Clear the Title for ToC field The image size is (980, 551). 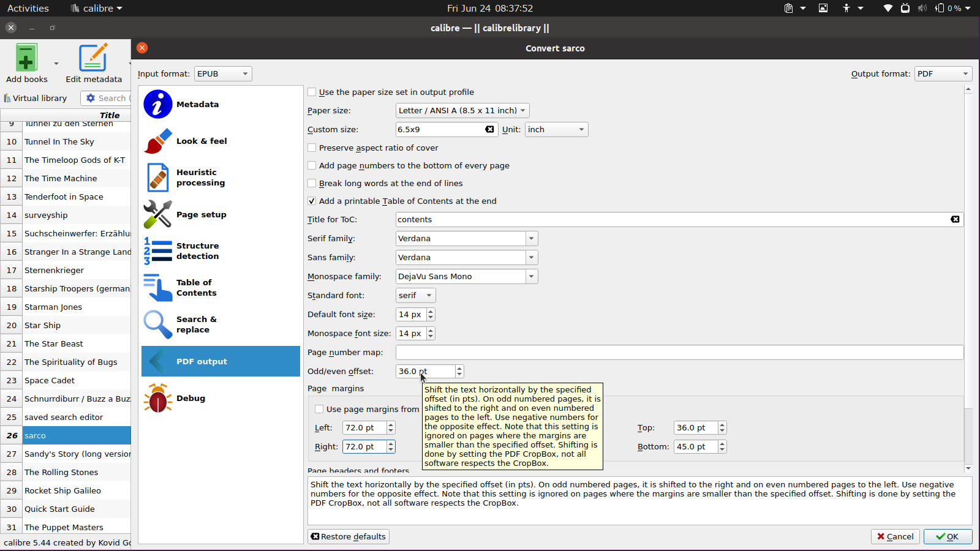955,219
